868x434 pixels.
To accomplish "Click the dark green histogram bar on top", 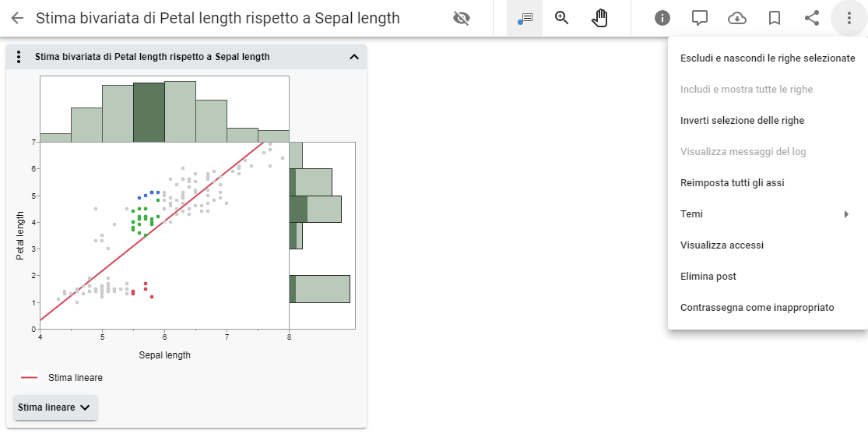I will [x=149, y=112].
